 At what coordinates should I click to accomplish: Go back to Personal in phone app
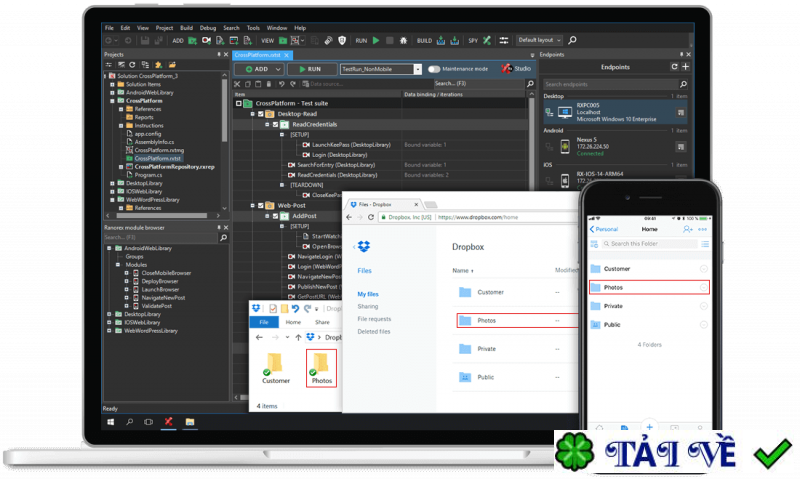(x=604, y=230)
